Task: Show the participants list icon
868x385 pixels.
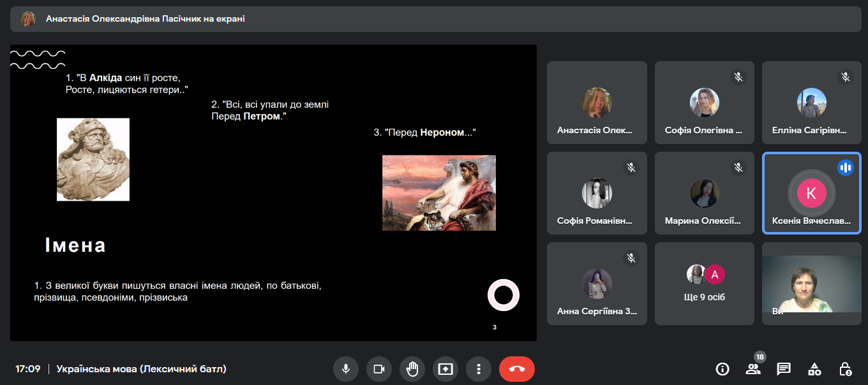Action: [753, 368]
